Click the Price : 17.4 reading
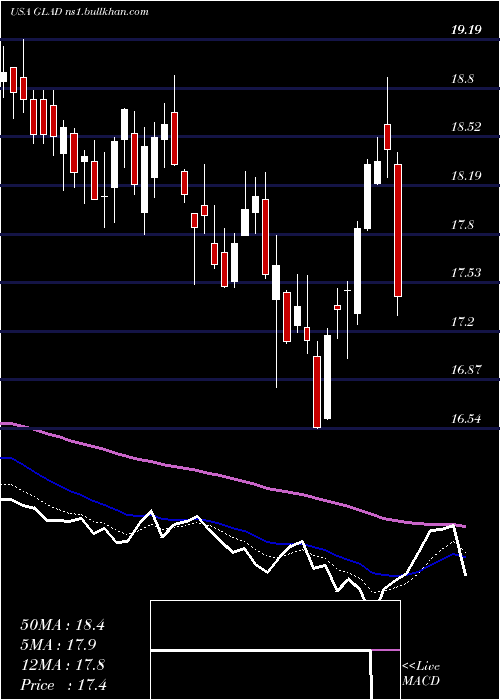 point(63,685)
